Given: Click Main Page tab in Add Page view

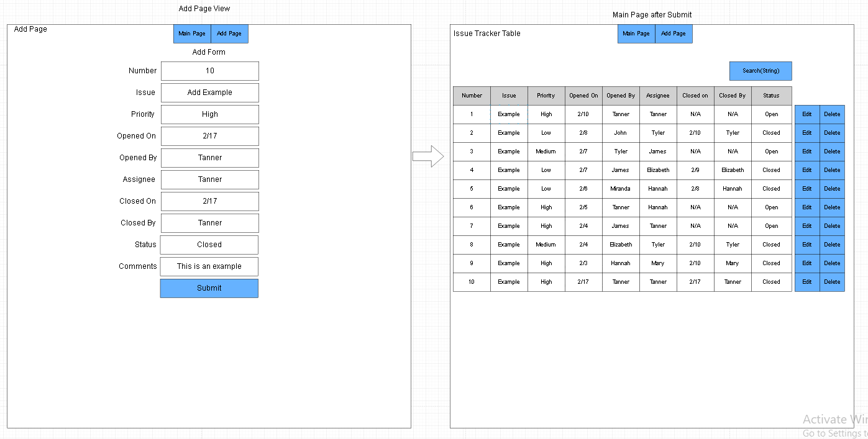Looking at the screenshot, I should click(x=192, y=34).
